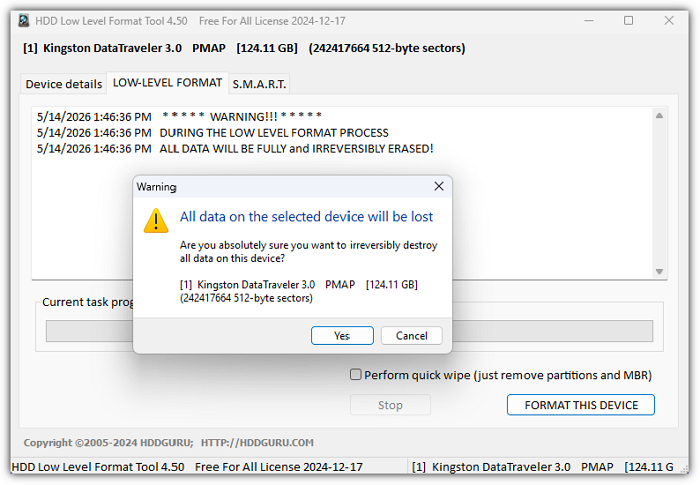Open the S.M.A.R.T. tab

tap(259, 84)
